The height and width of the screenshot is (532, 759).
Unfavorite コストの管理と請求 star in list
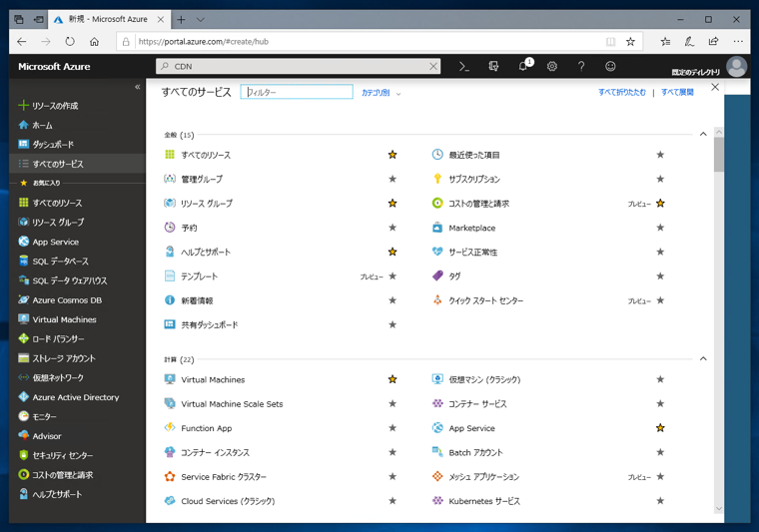click(660, 204)
